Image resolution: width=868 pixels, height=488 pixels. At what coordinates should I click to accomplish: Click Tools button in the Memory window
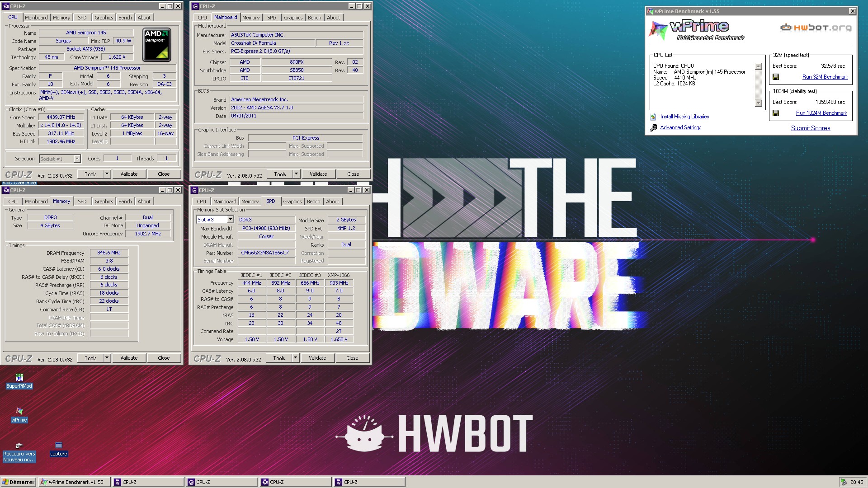(90, 358)
